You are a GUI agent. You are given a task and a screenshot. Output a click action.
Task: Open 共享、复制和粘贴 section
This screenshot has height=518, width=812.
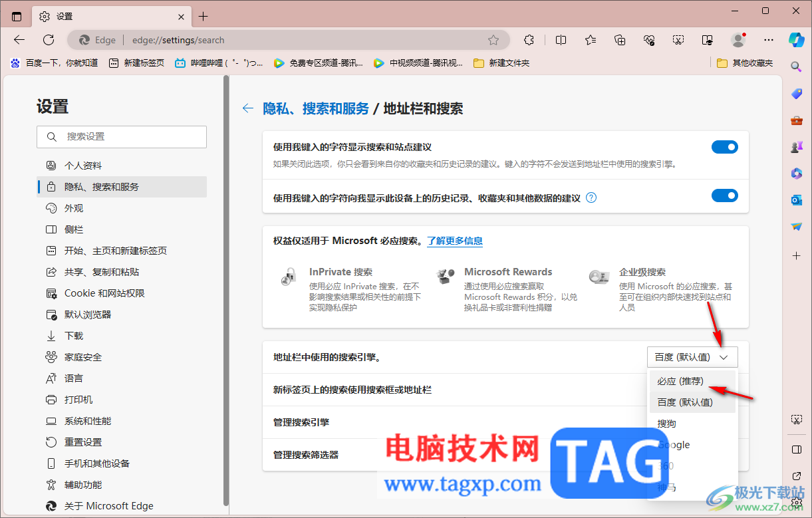click(x=122, y=272)
